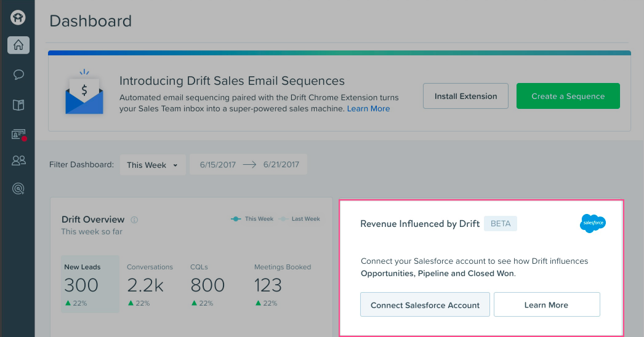Click Connect Salesforce Account button
Viewport: 644px width, 337px height.
pyautogui.click(x=425, y=304)
